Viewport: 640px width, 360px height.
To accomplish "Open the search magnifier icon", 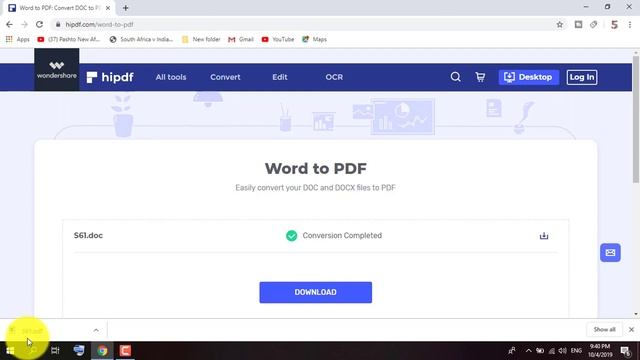I will (456, 77).
